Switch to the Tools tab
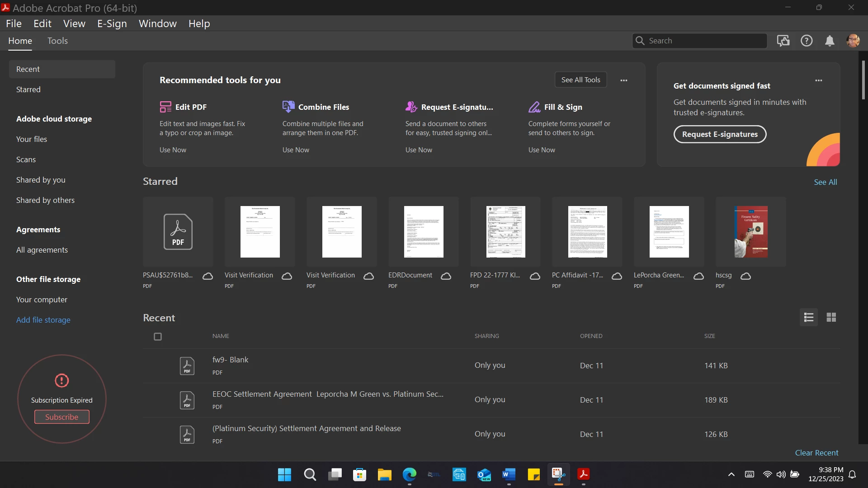This screenshot has width=868, height=488. [57, 41]
